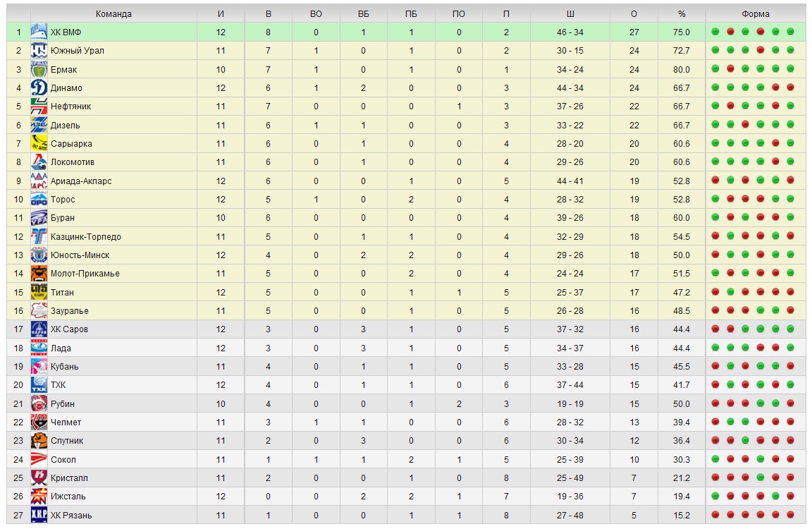Open the Южный Урал team link
The image size is (812, 529).
click(78, 51)
